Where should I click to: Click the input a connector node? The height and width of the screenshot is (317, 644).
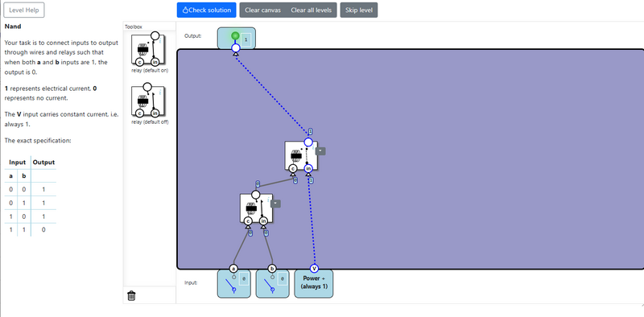233,269
